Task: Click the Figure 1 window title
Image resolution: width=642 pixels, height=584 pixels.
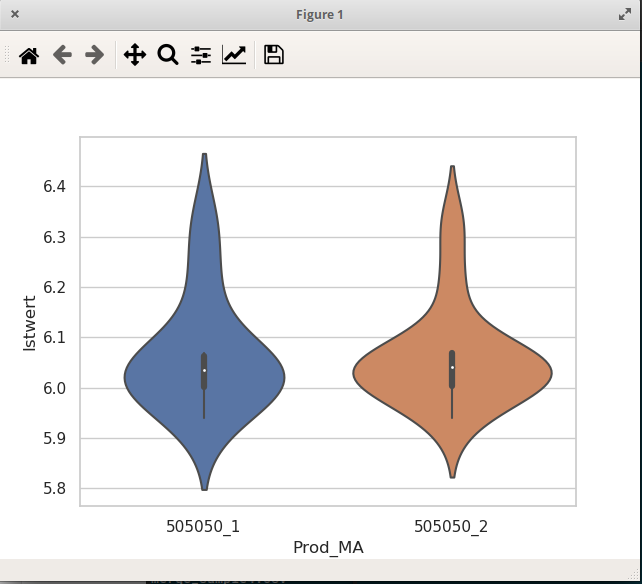Action: [320, 15]
